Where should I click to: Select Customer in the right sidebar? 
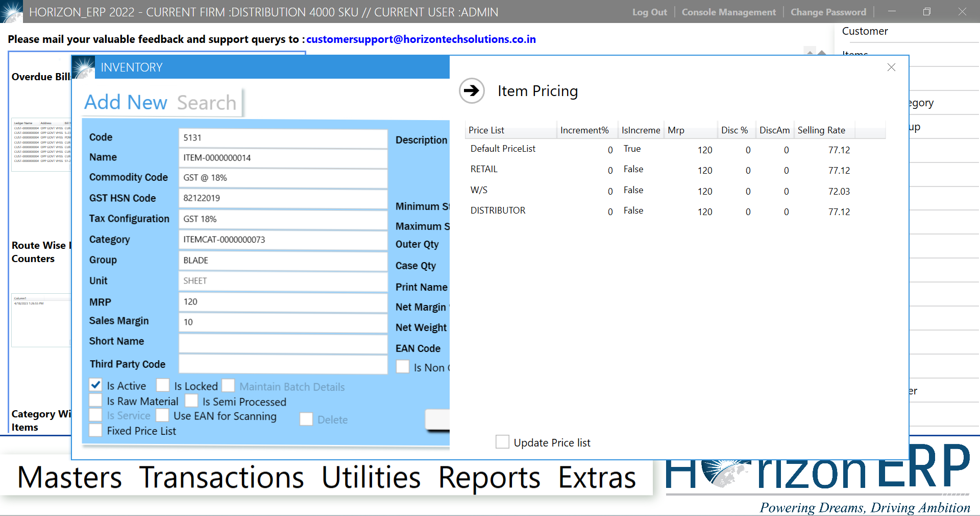point(865,31)
